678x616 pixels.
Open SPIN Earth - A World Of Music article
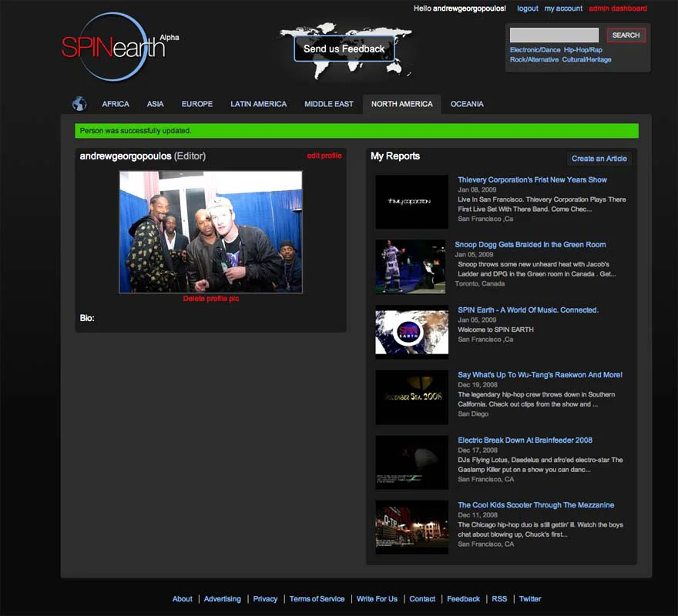pos(528,310)
